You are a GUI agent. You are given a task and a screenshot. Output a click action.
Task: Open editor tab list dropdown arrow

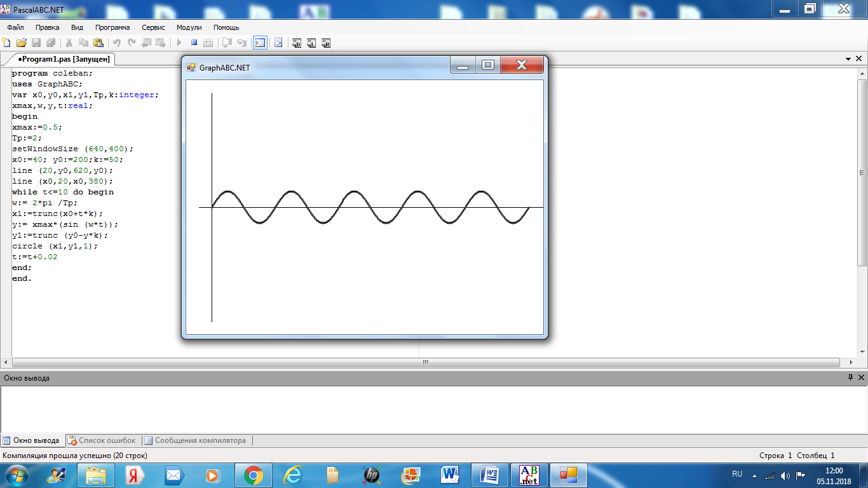[848, 58]
